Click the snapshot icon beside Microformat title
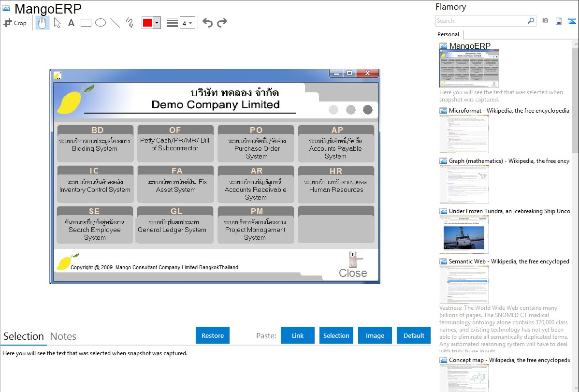 tap(444, 111)
